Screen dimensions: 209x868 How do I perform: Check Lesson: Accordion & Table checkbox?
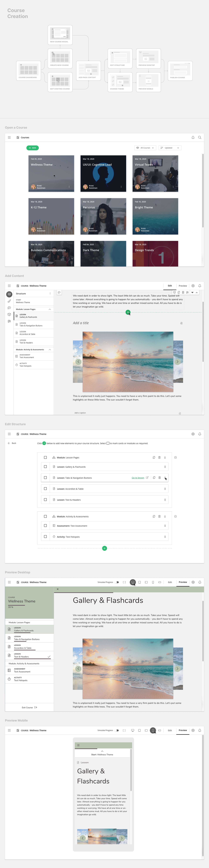[x=45, y=489]
